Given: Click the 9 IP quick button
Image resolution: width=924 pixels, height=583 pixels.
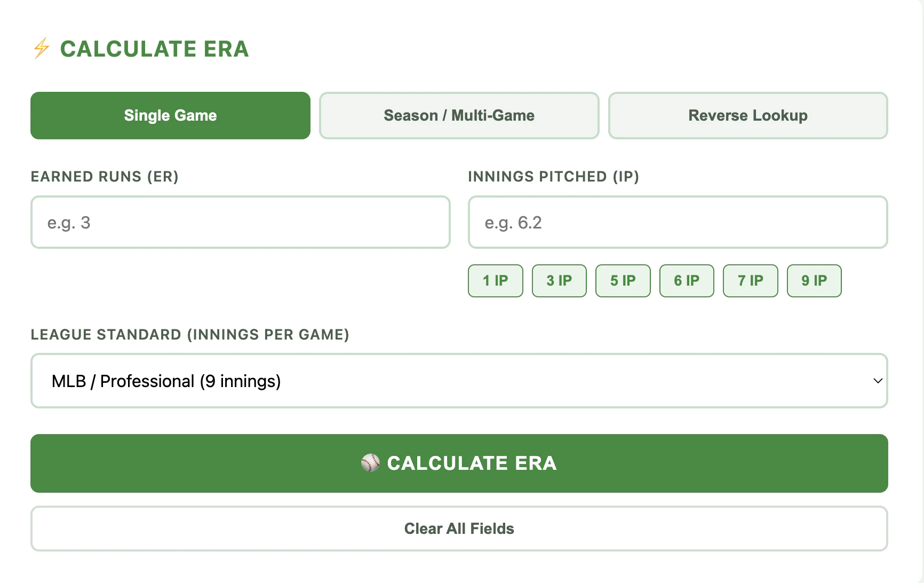Looking at the screenshot, I should 814,280.
